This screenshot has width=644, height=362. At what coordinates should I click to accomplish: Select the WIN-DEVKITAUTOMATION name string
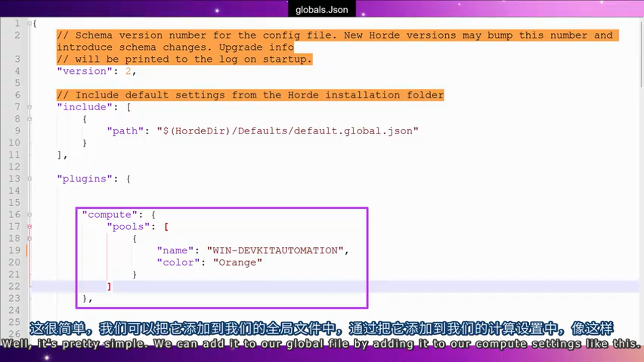[x=275, y=250]
